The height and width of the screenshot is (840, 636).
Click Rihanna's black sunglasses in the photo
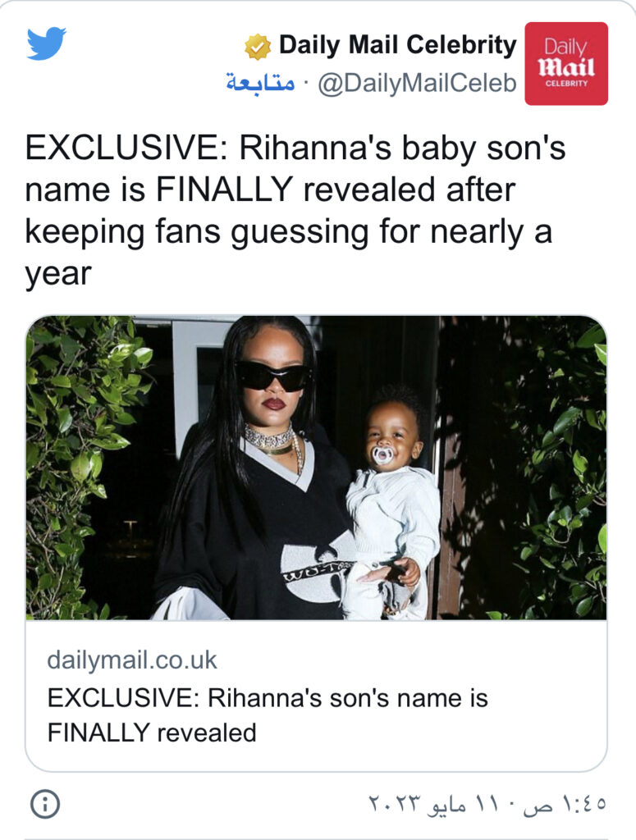tap(273, 376)
